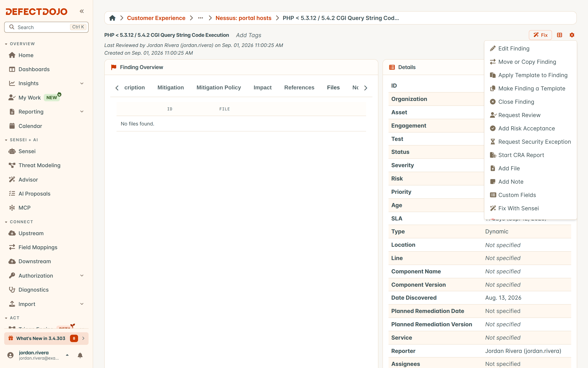Click the home icon in breadcrumb
This screenshot has height=368, width=588.
point(112,18)
